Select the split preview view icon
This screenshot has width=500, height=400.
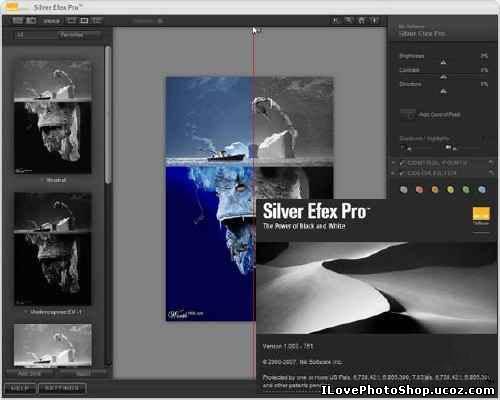[84, 20]
